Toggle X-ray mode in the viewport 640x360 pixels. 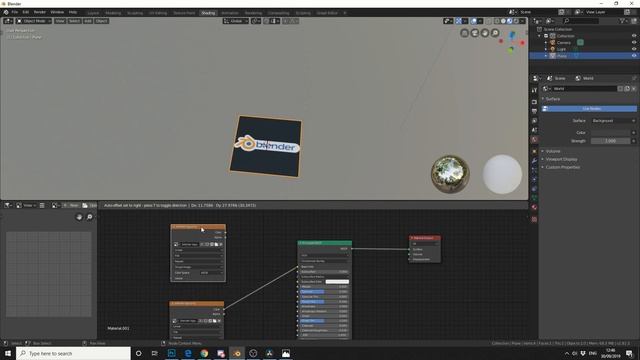(489, 21)
